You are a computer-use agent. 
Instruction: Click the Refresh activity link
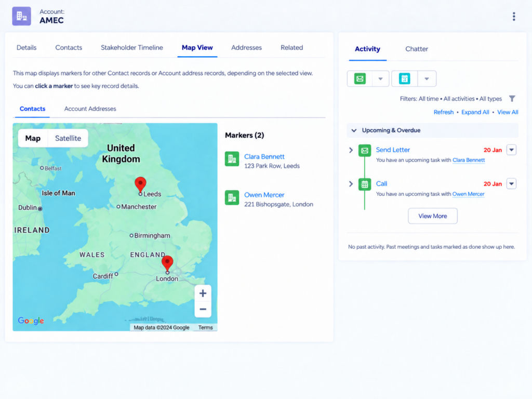click(x=444, y=112)
